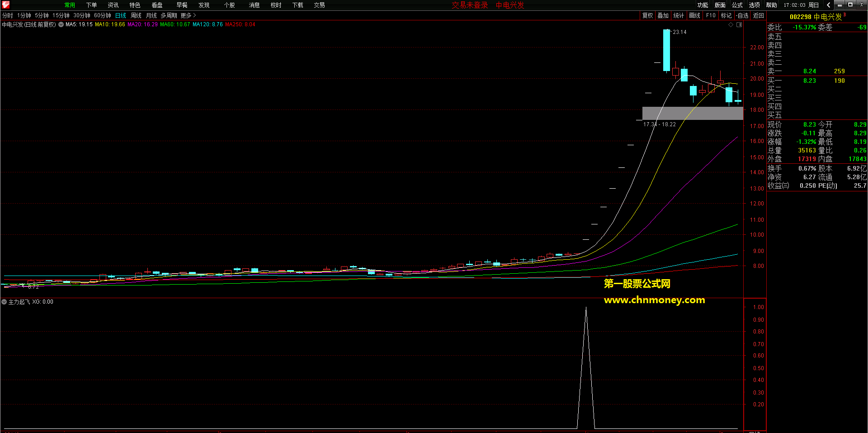Click the 交易未登录 status link
The height and width of the screenshot is (433, 868).
[470, 5]
